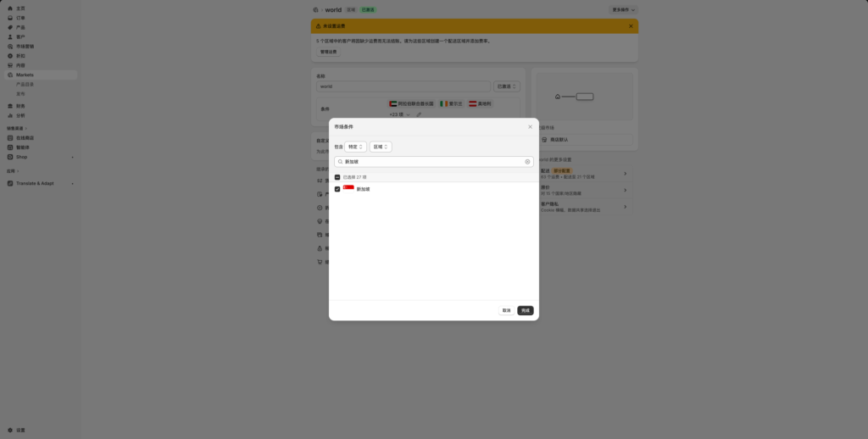Click the market flow diagram thumbnail

point(585,97)
